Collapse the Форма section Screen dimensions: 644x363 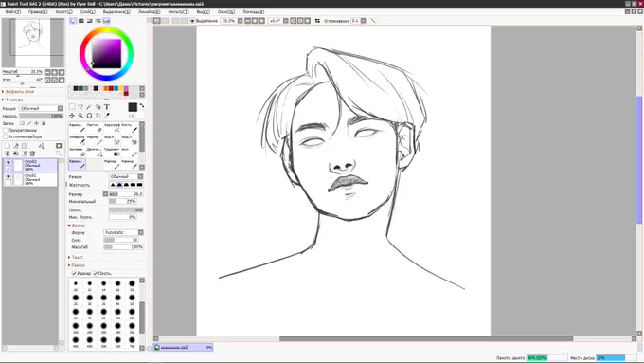tap(77, 226)
